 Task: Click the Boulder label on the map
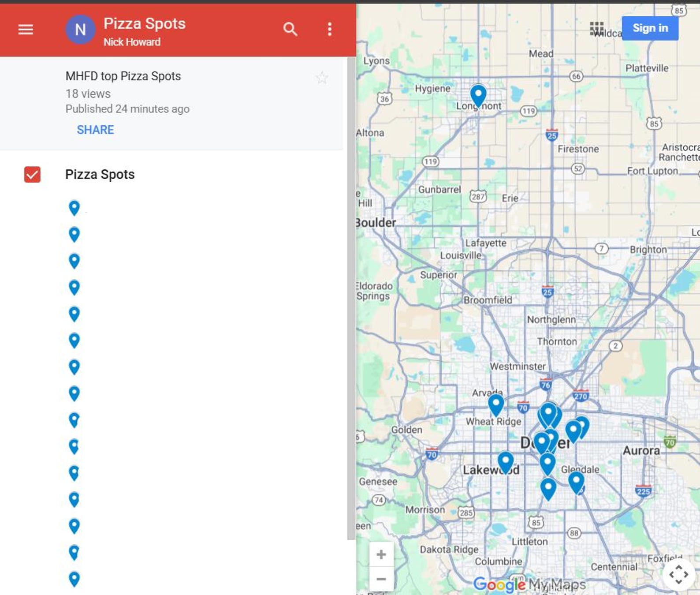(x=376, y=223)
